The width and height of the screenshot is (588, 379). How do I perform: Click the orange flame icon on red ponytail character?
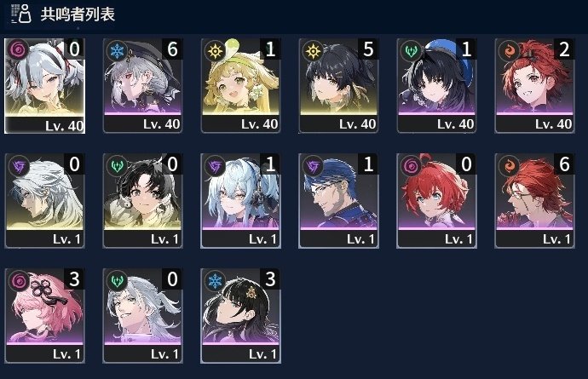click(510, 50)
